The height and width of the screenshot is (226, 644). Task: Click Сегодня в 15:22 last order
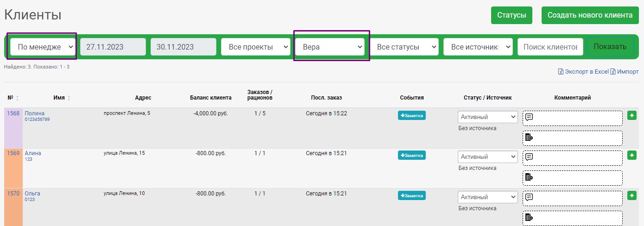[327, 113]
